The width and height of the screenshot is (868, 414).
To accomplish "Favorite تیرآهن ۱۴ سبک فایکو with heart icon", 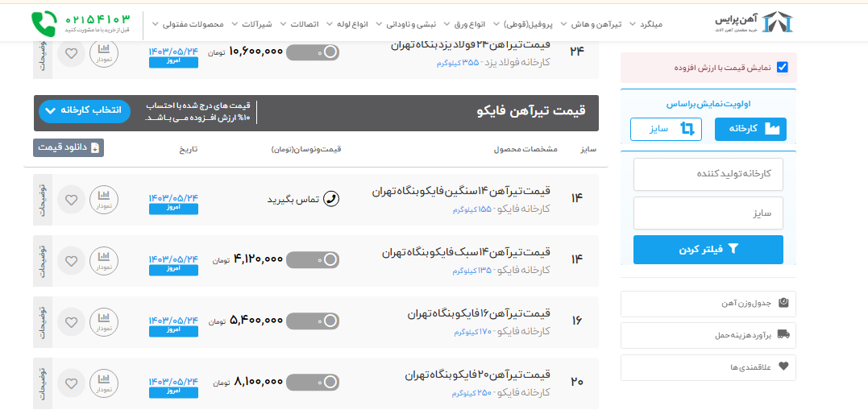I will coord(72,260).
